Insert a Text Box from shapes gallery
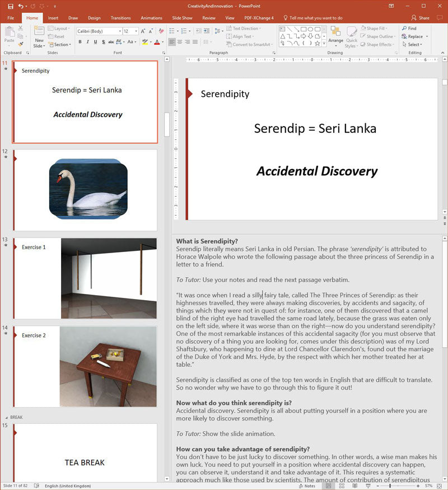The image size is (448, 490). coord(282,29)
